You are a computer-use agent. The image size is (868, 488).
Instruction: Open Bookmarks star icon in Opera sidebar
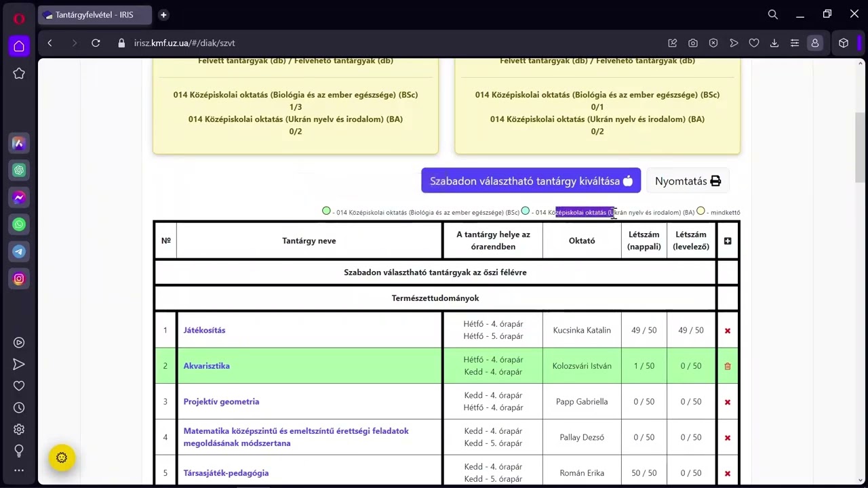[19, 73]
